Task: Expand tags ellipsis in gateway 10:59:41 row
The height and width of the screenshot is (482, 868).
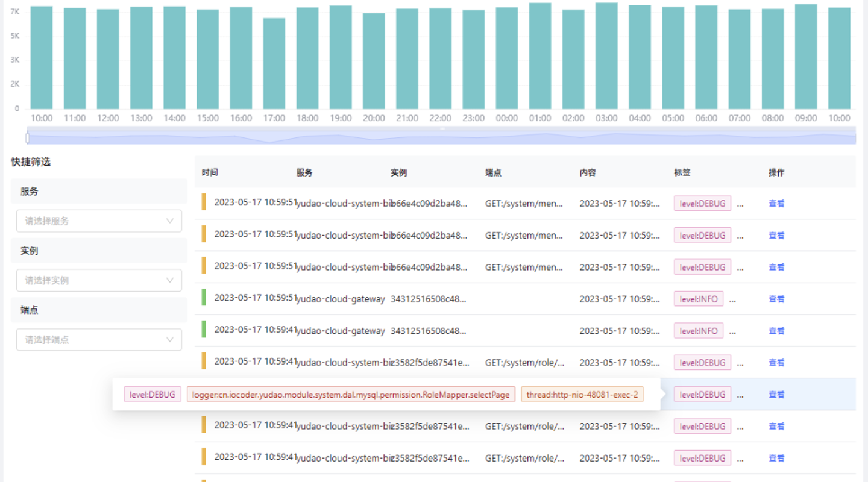Action: [x=732, y=331]
